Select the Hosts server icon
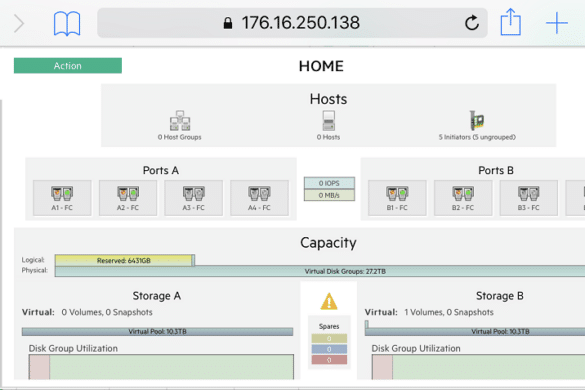The width and height of the screenshot is (585, 390). 329,121
